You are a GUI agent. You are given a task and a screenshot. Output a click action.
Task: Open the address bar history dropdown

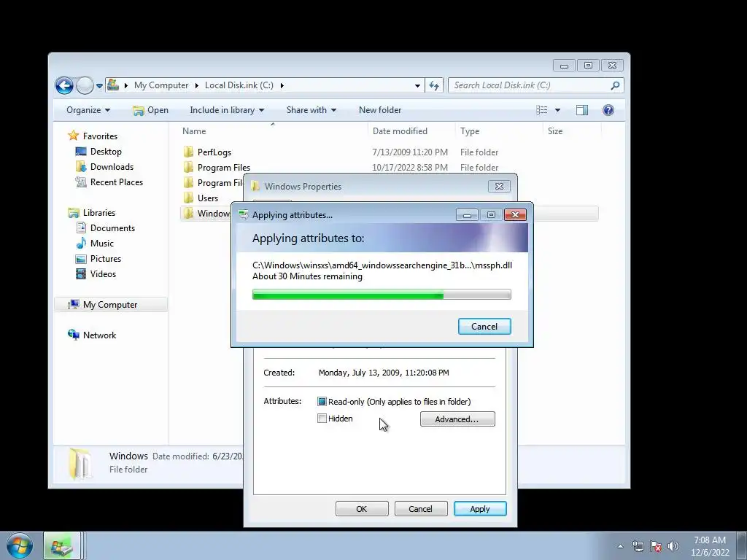417,86
